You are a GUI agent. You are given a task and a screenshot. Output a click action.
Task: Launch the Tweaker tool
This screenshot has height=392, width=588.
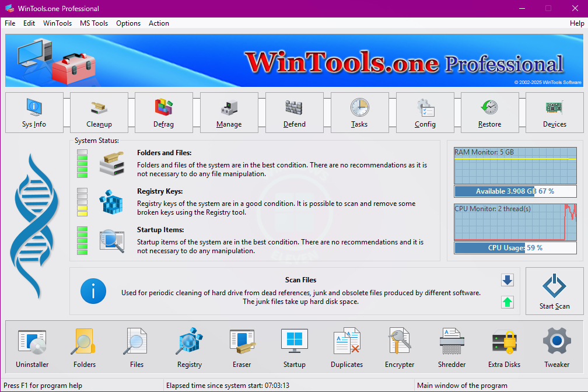pyautogui.click(x=557, y=348)
